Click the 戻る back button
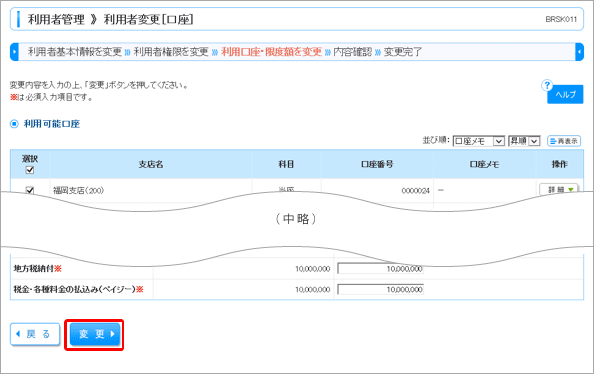 click(35, 334)
